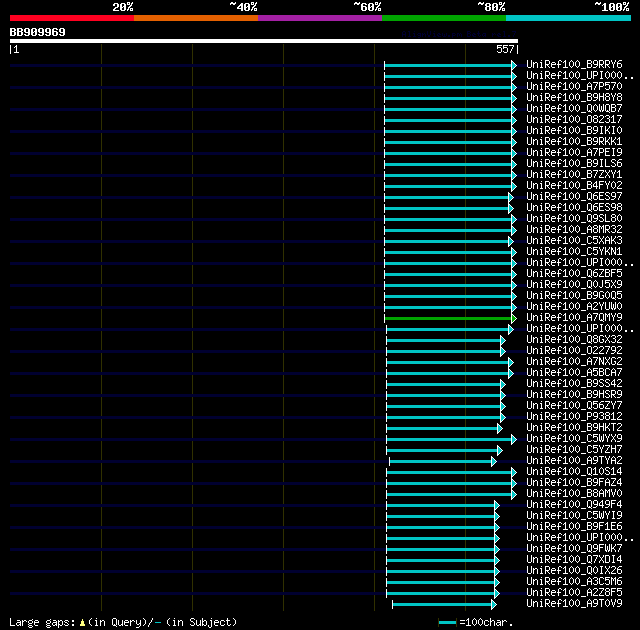Image resolution: width=640 pixels, height=630 pixels.
Task: Click the 557 query end position label
Action: [x=505, y=49]
